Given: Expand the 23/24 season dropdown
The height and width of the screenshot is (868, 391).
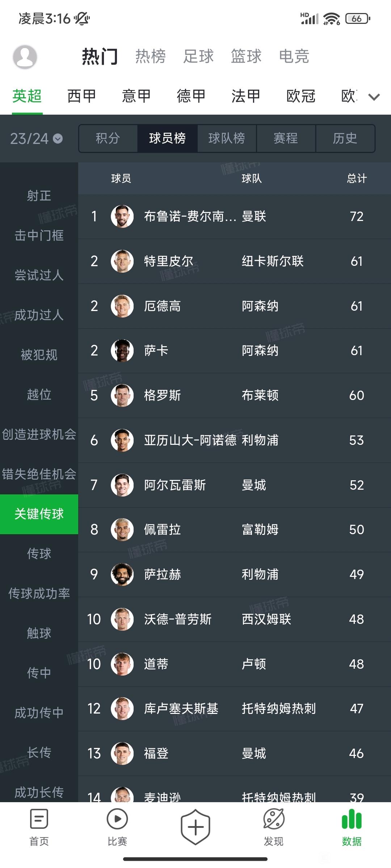Looking at the screenshot, I should click(36, 139).
